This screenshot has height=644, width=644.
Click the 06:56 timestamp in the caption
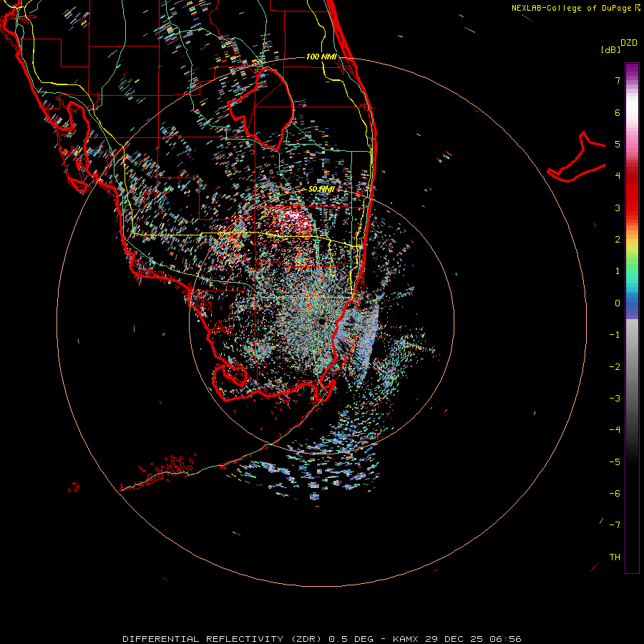(506, 639)
